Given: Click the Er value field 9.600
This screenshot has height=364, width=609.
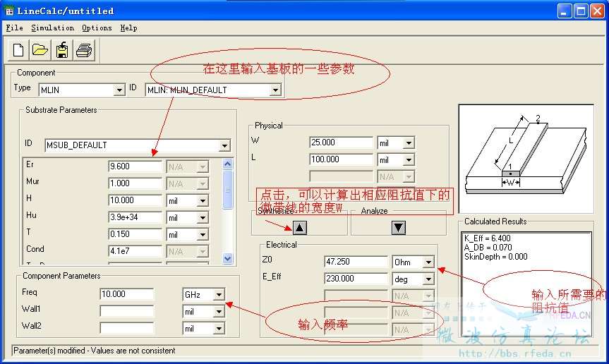Looking at the screenshot, I should pyautogui.click(x=135, y=166).
